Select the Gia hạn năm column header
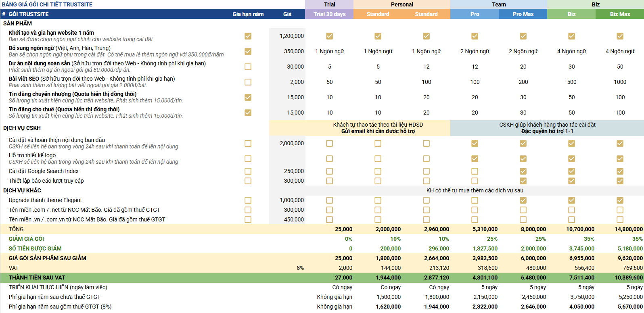644x313 pixels. click(248, 14)
